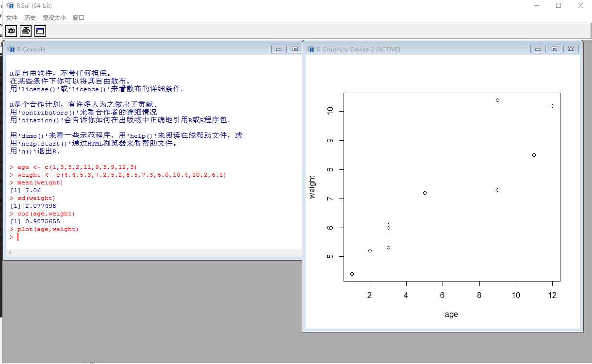592x364 pixels.
Task: Click the line mentioning 'contributors()'
Action: pyautogui.click(x=83, y=112)
